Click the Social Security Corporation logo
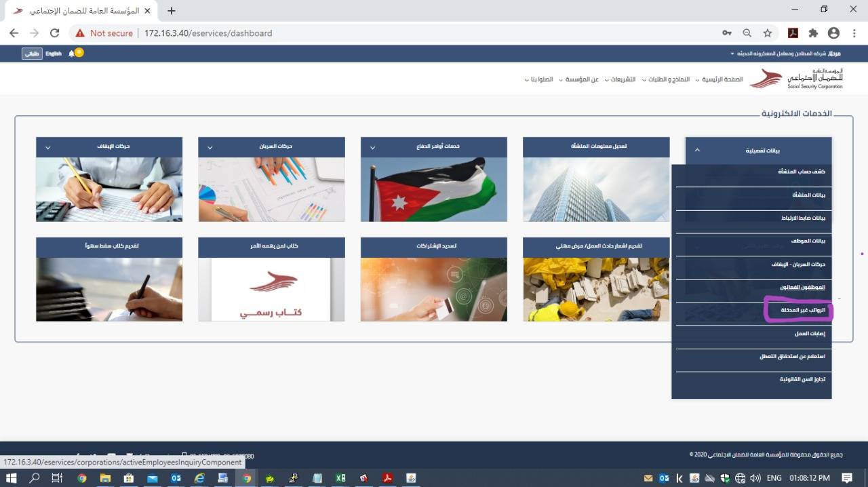This screenshot has width=868, height=487. pos(796,79)
